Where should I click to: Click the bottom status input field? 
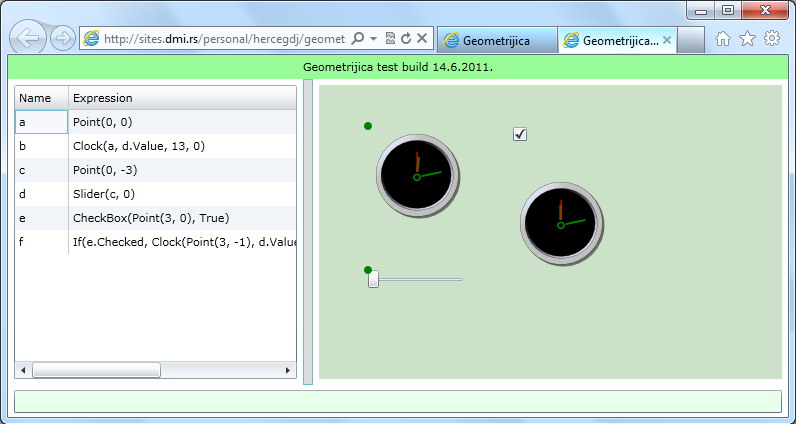(x=397, y=402)
